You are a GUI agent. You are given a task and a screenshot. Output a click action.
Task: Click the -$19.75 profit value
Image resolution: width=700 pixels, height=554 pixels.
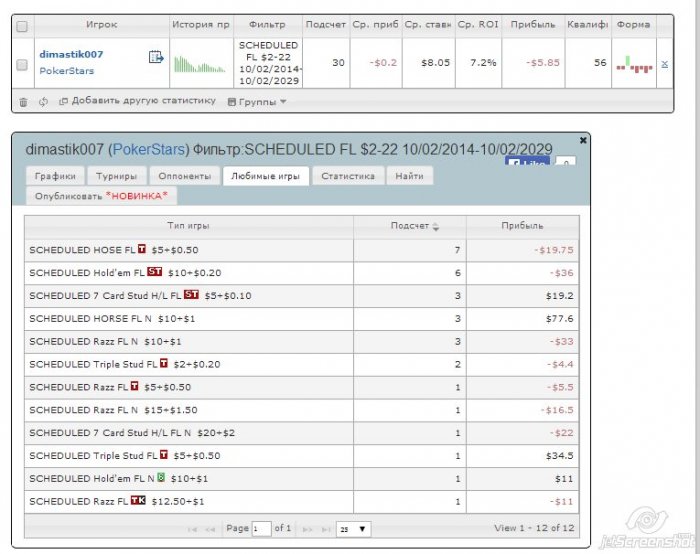554,250
